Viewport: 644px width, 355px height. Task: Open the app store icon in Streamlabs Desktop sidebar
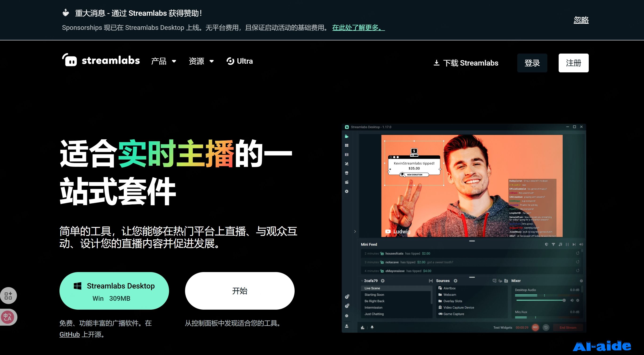347,173
